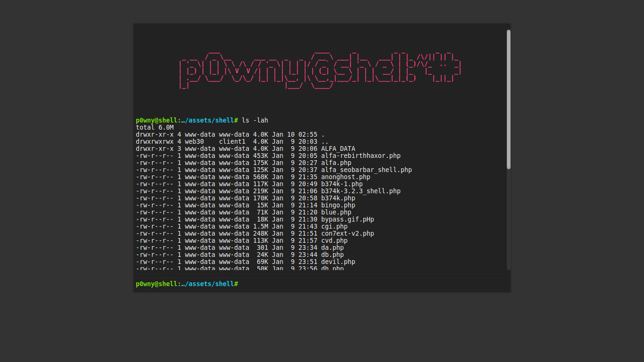Image resolution: width=644 pixels, height=362 pixels.
Task: Select the "20:58" timestamp
Action: (x=308, y=198)
